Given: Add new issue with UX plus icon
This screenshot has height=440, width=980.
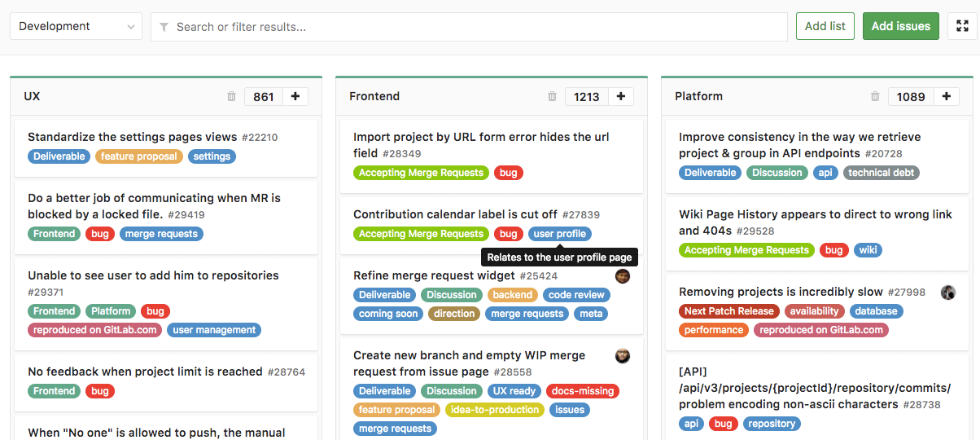Looking at the screenshot, I should click(295, 96).
